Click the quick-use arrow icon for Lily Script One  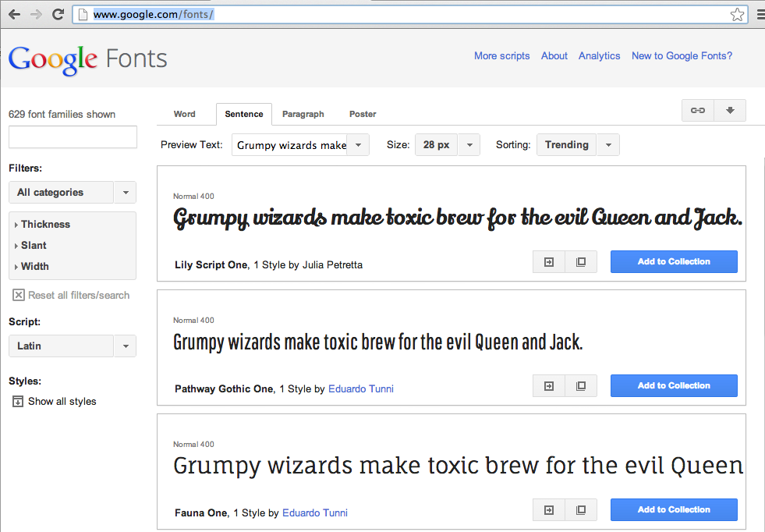pos(548,261)
